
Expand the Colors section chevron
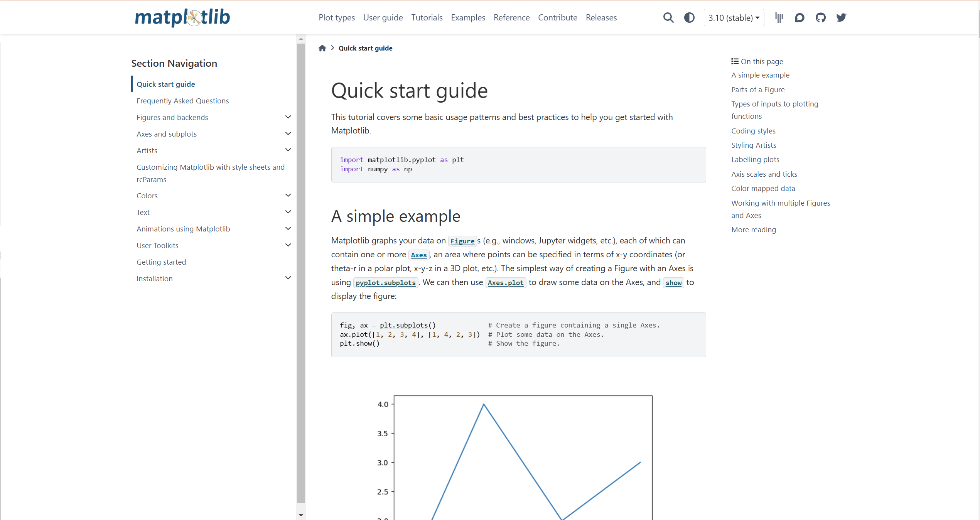click(x=288, y=195)
